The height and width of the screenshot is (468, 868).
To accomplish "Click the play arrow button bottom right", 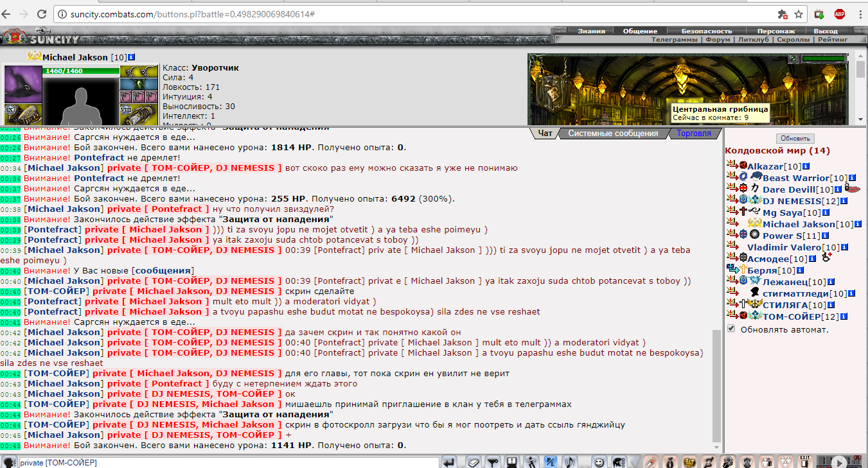I will 840,462.
